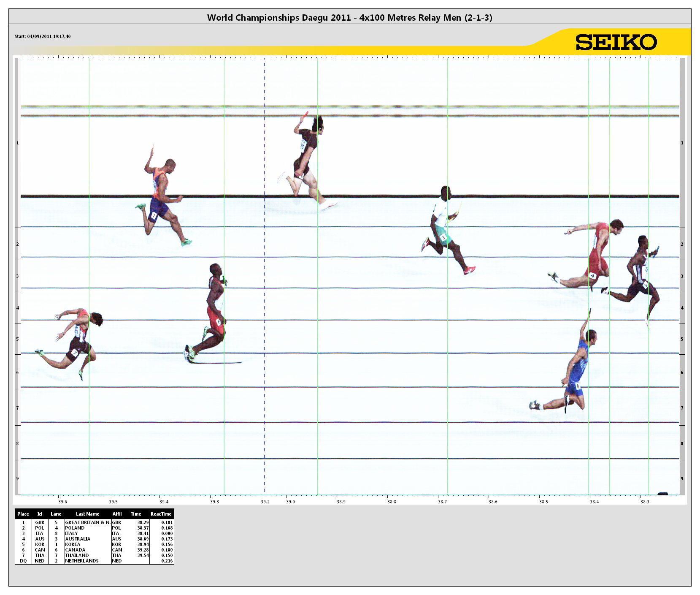Click lane number 9 on left edge
700x595 pixels.
17,478
